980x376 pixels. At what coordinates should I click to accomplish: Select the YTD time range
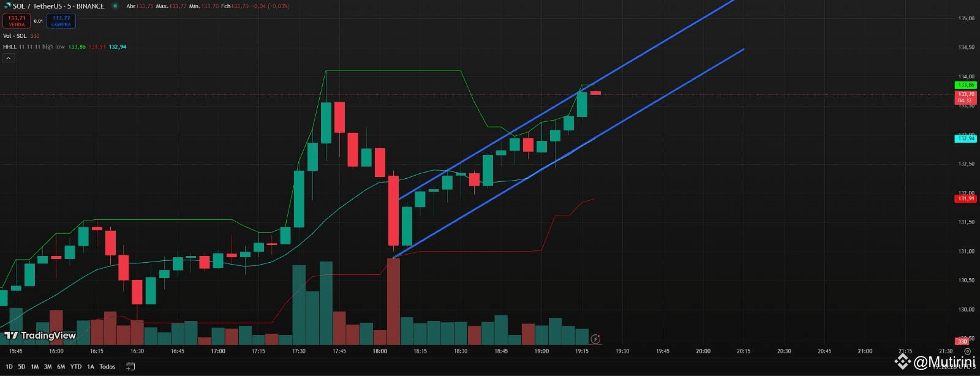tap(76, 366)
